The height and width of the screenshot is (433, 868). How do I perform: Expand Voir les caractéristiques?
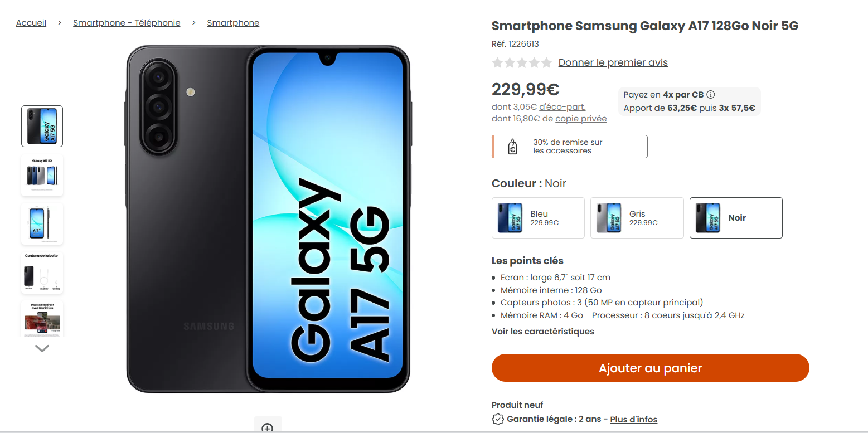coord(542,332)
